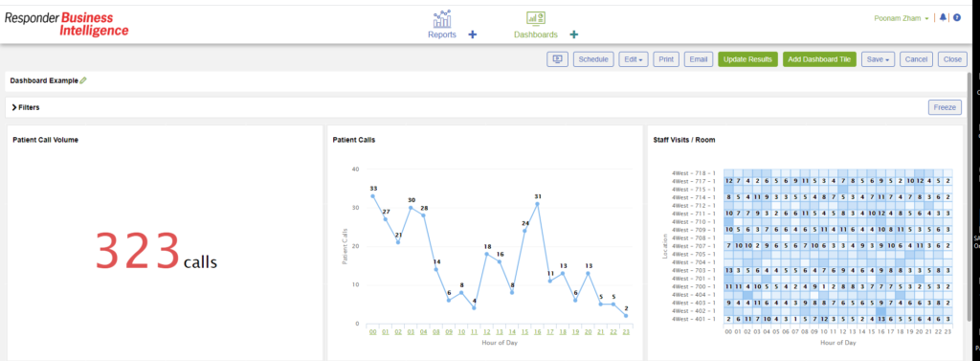Open the Save dropdown menu
The image size is (980, 361).
(878, 59)
